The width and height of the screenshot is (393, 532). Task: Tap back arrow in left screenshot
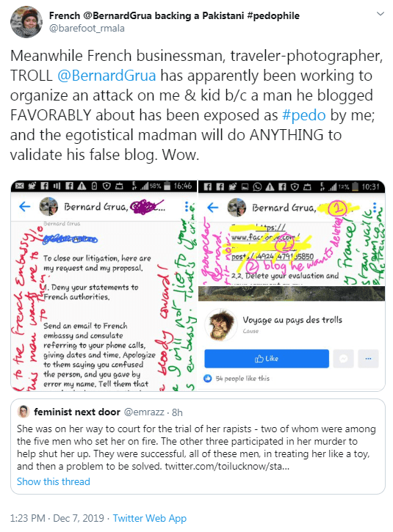(24, 206)
